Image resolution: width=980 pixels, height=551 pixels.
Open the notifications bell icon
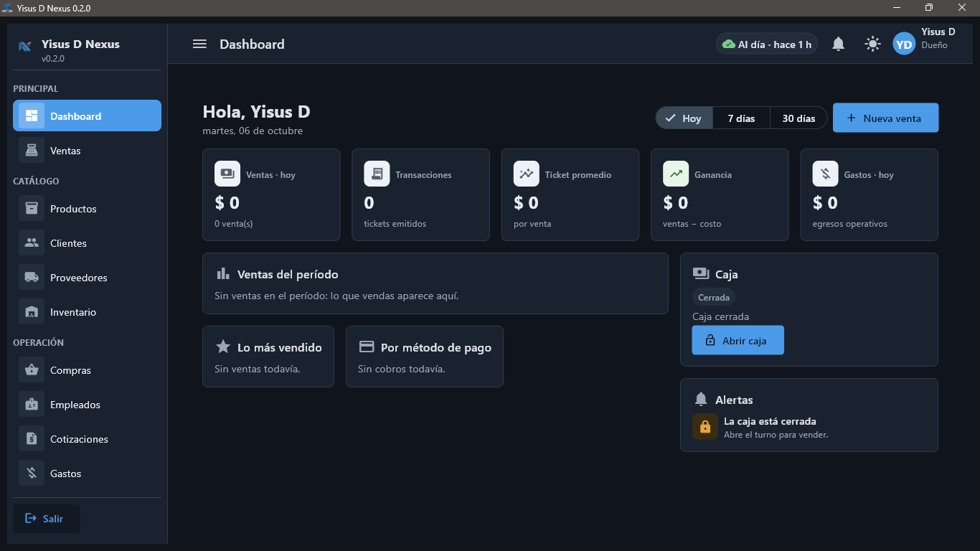click(x=838, y=44)
